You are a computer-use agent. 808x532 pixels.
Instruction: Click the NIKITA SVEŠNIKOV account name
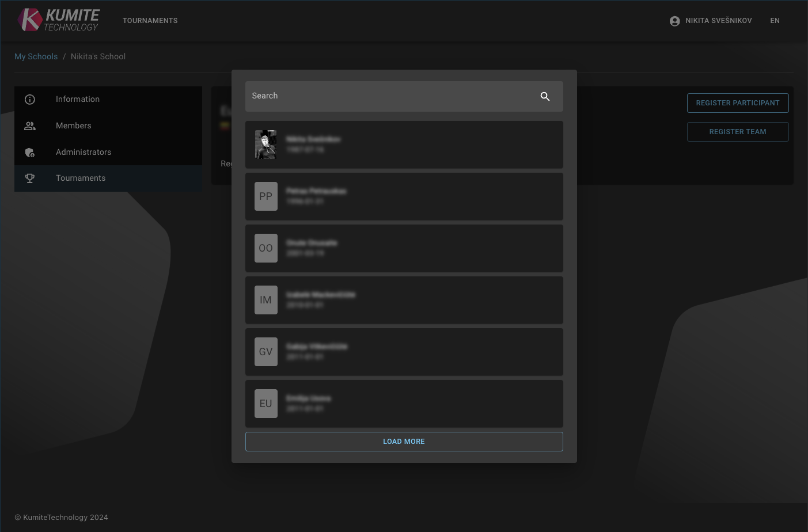718,21
